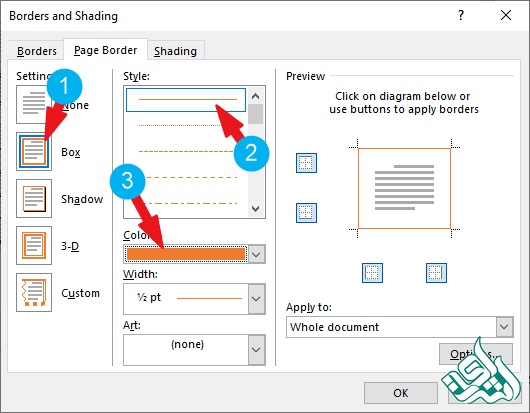Select the 3-D border setting icon
530x413 pixels.
click(34, 245)
